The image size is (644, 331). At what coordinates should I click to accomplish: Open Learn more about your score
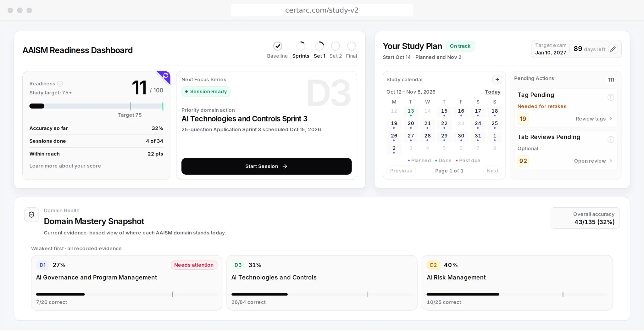(65, 166)
